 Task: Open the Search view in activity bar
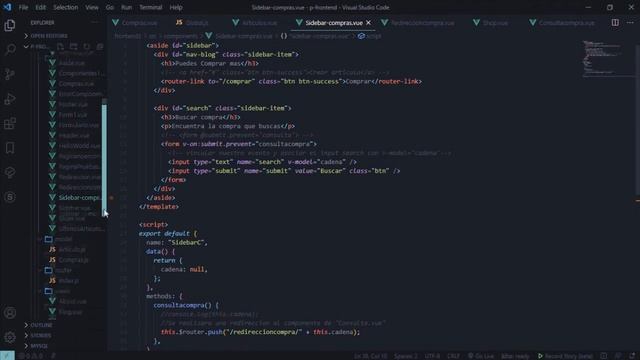(9, 50)
